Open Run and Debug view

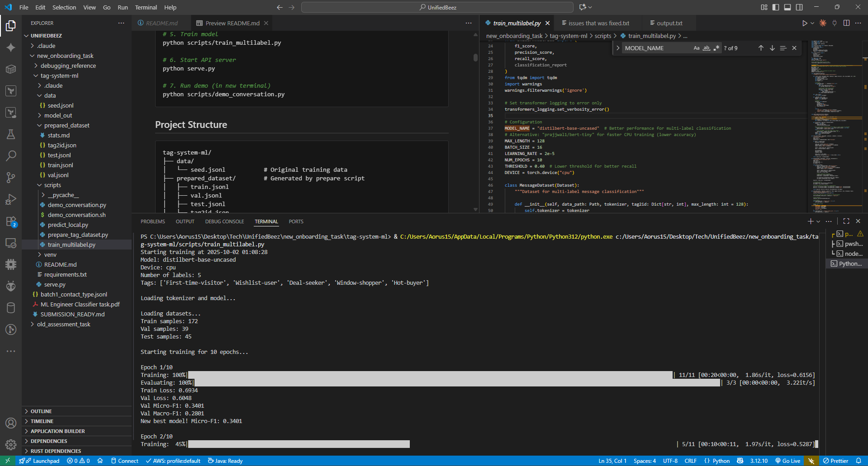click(x=11, y=199)
